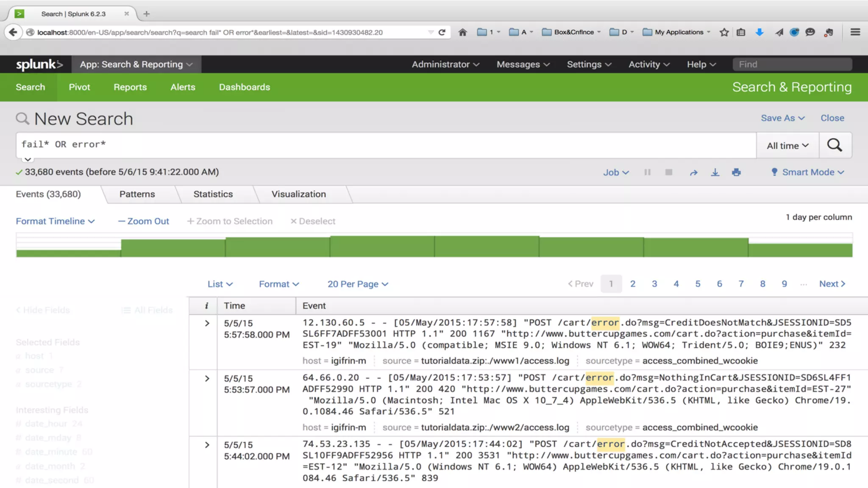This screenshot has height=488, width=868.
Task: Select the last green timeline column
Action: (800, 250)
